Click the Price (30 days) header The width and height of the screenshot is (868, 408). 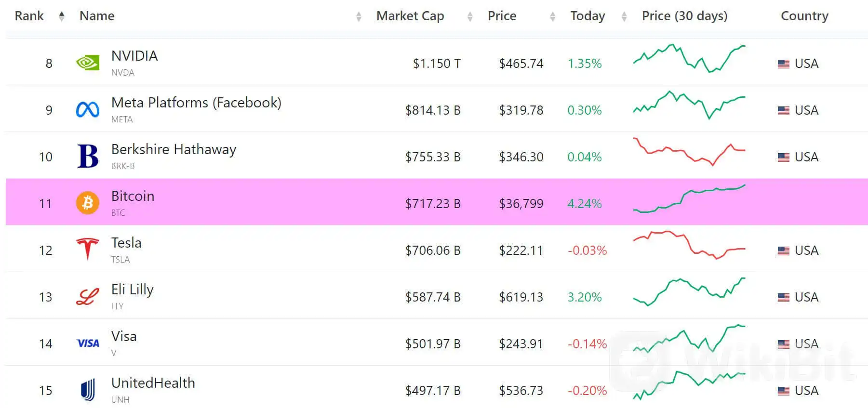point(684,15)
